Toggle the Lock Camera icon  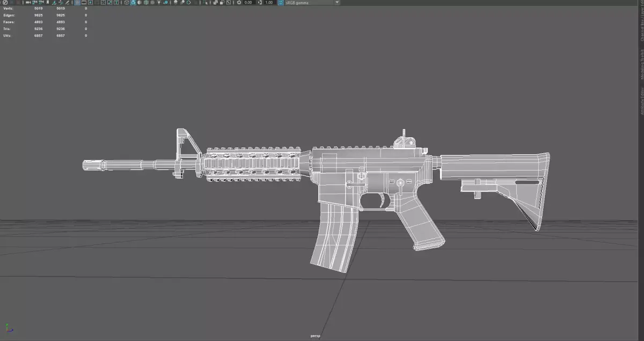[x=34, y=3]
